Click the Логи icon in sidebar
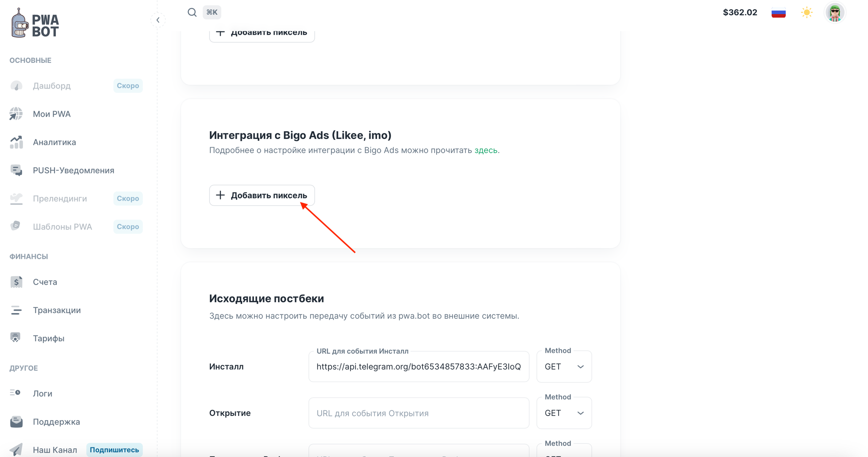This screenshot has width=868, height=457. [15, 393]
